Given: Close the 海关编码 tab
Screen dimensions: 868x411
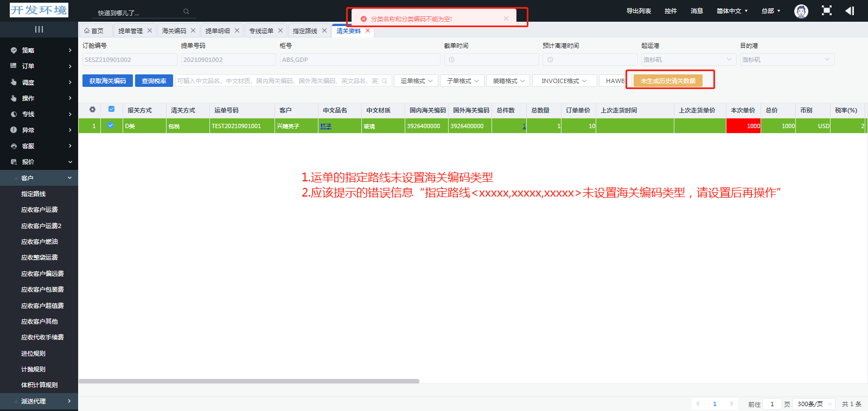Looking at the screenshot, I should coord(193,30).
